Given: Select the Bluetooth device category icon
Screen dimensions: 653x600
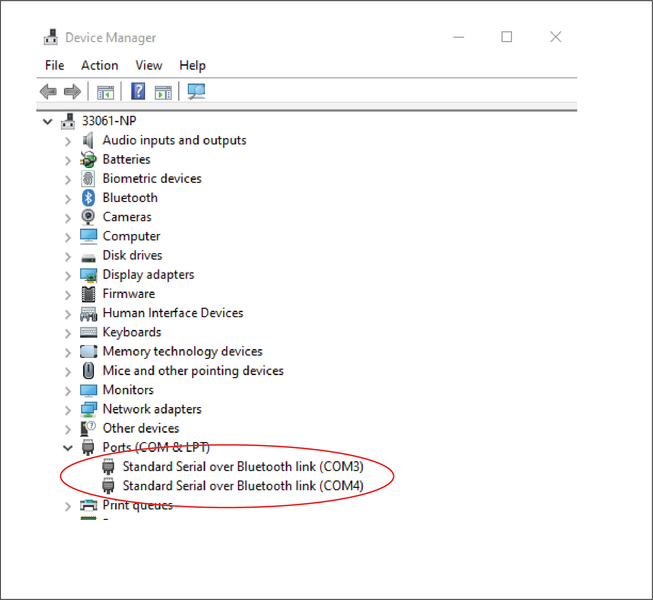Looking at the screenshot, I should point(89,198).
